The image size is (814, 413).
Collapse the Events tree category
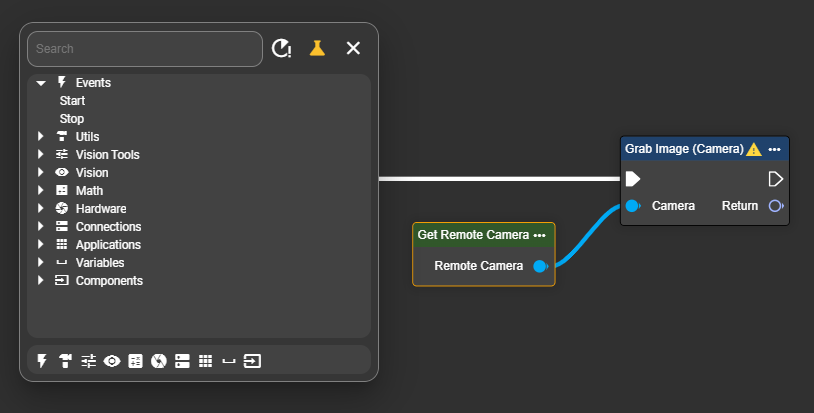pyautogui.click(x=41, y=83)
